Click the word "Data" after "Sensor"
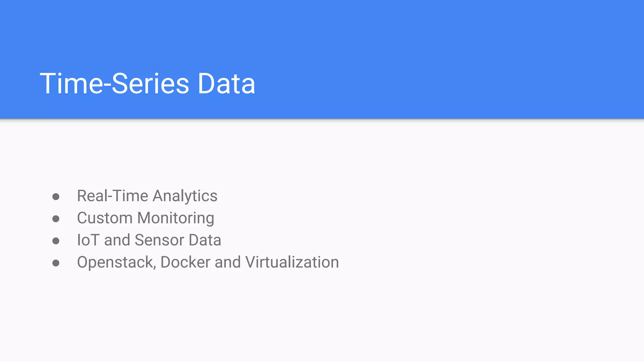The image size is (644, 362). [x=205, y=240]
